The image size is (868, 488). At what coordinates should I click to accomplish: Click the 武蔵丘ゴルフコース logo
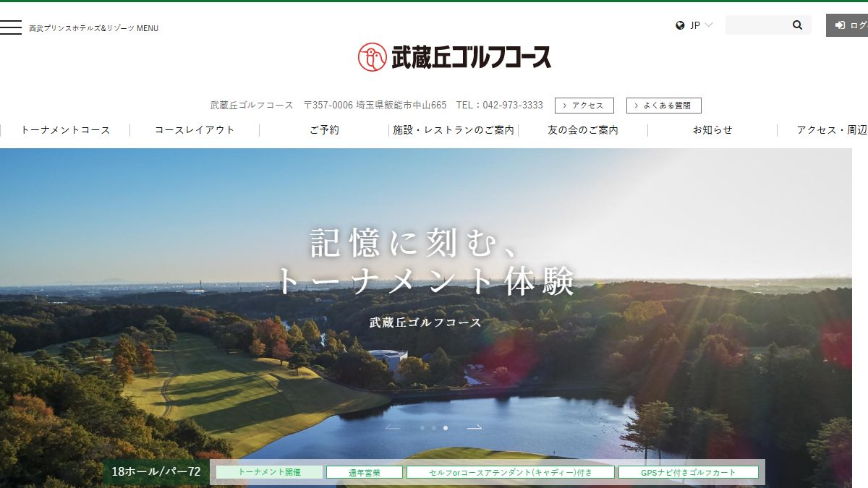pos(454,56)
